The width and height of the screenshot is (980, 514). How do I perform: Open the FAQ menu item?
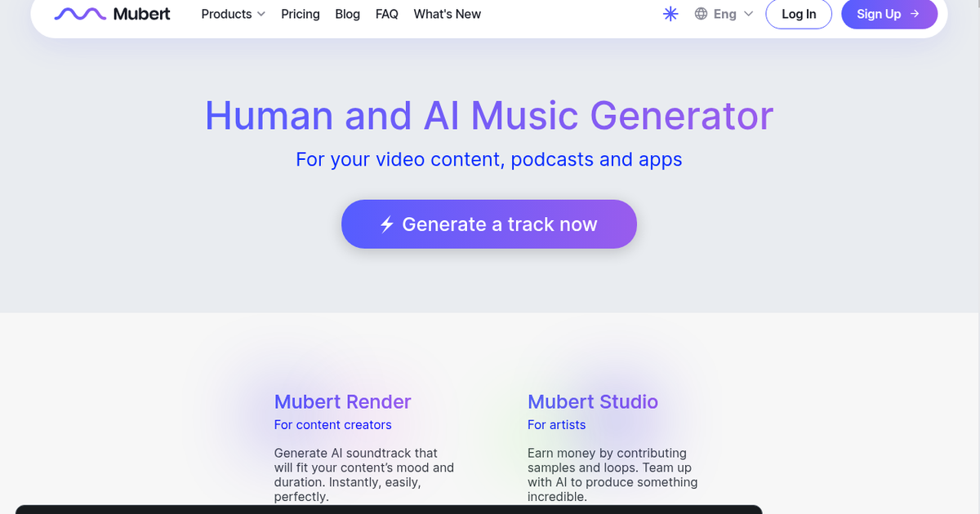[x=387, y=14]
